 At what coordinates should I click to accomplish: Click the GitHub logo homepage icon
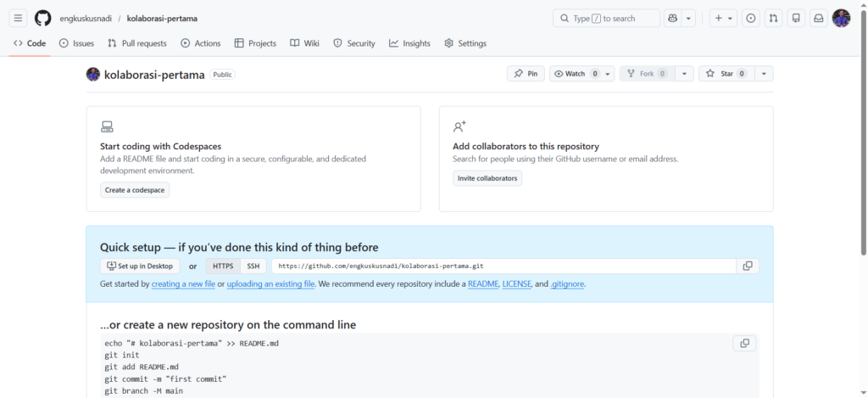coord(42,18)
